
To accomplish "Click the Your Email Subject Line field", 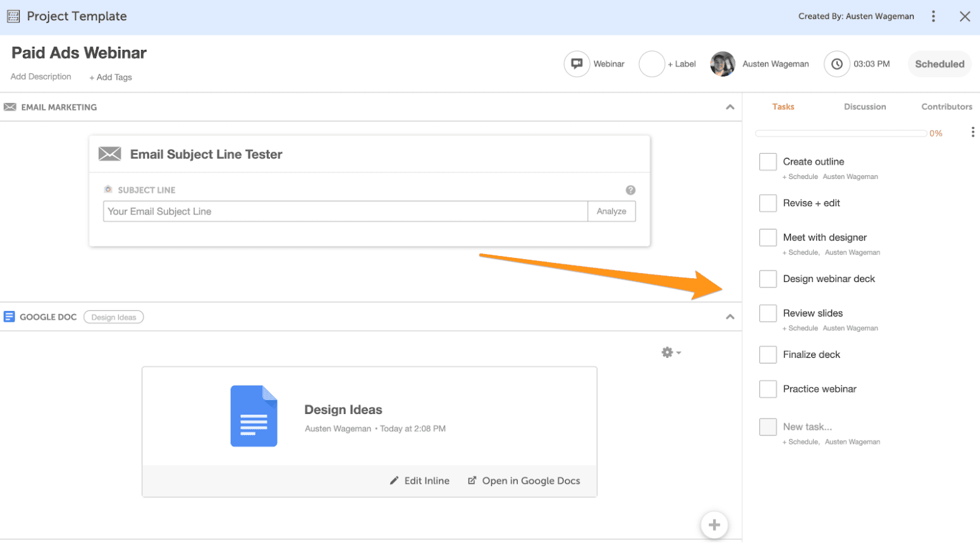I will coord(345,211).
